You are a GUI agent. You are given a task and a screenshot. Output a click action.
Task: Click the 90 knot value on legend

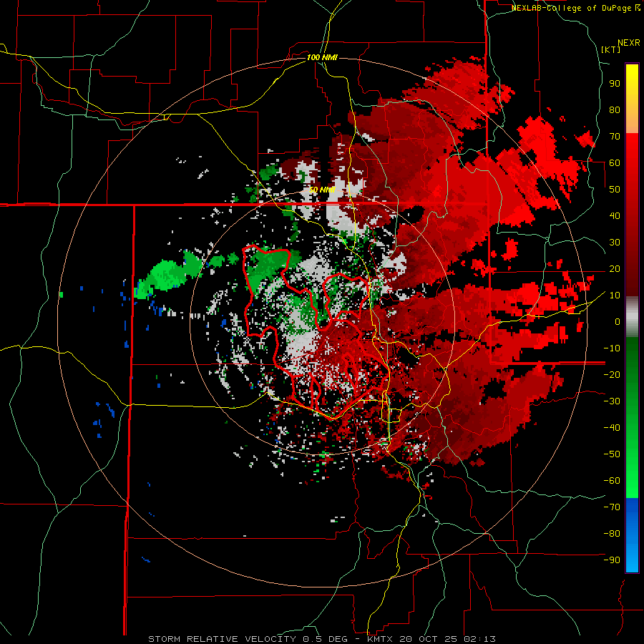pyautogui.click(x=615, y=84)
